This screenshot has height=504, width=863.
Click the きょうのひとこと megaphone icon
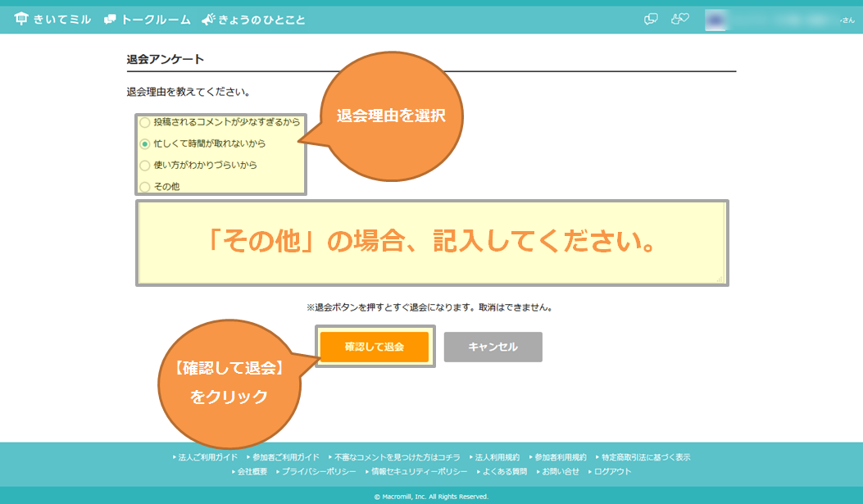[x=208, y=17]
